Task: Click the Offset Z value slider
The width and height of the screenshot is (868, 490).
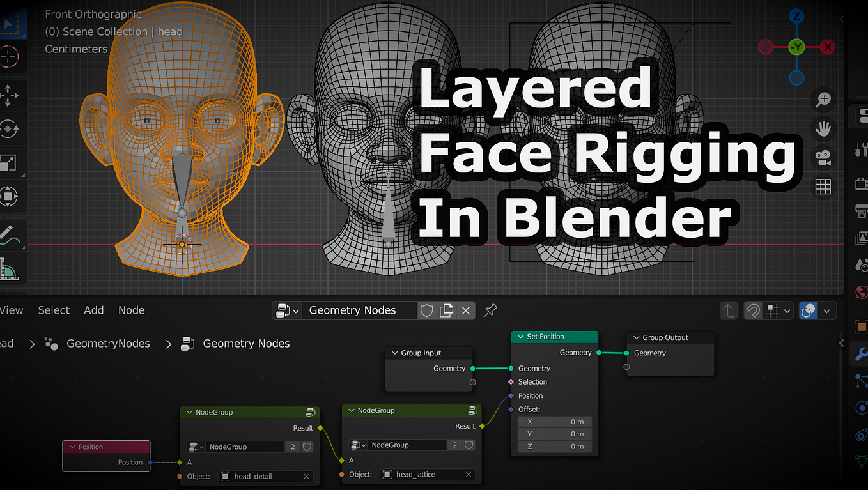Action: pos(555,446)
